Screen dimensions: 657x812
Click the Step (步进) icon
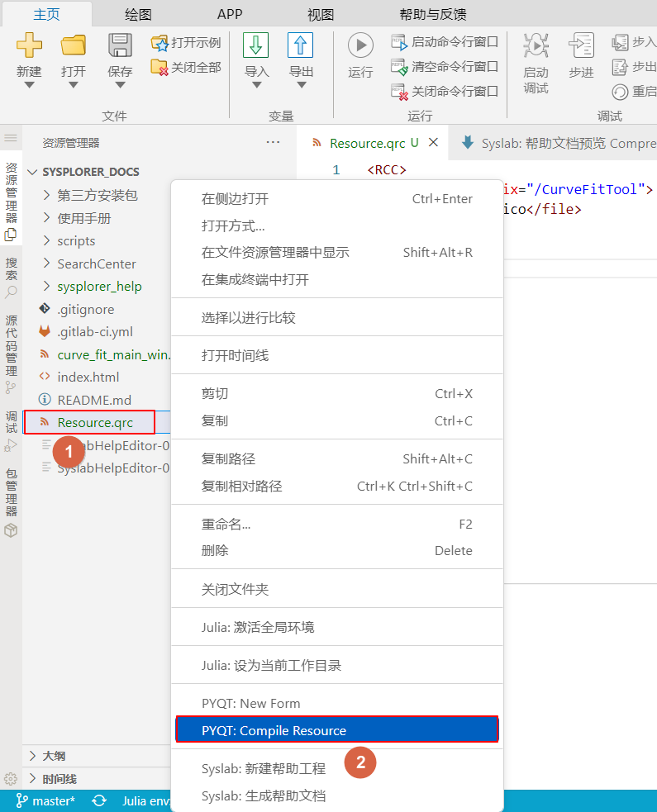point(581,45)
